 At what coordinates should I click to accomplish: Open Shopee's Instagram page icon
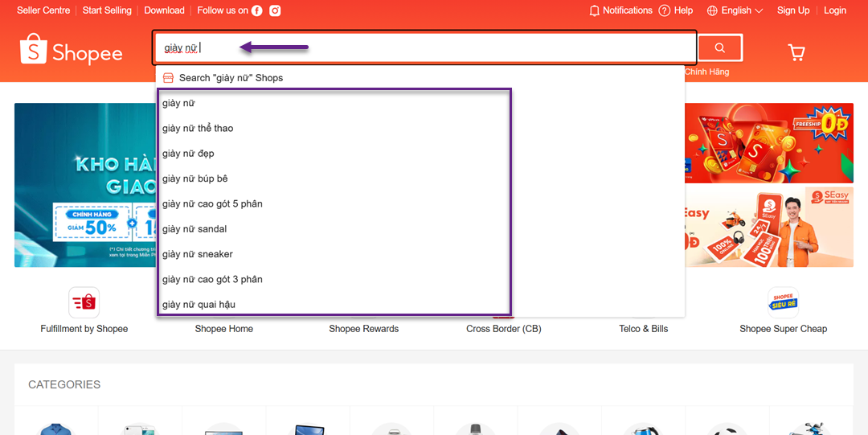point(275,10)
